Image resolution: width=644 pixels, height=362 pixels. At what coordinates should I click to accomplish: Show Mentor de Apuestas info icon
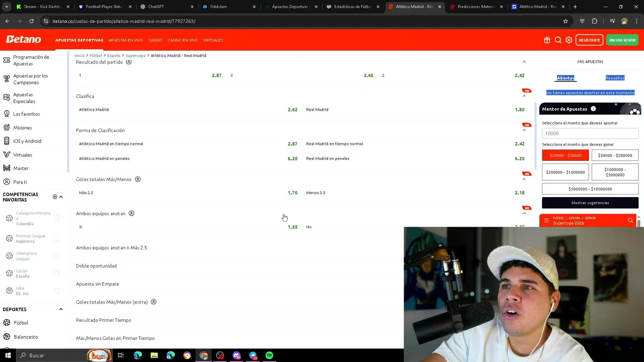[x=593, y=109]
